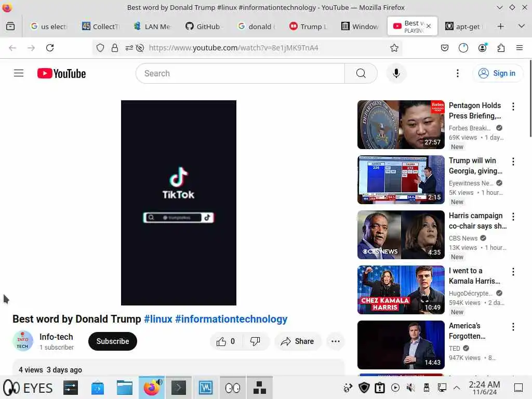
Task: Go back to the previous page
Action: (12, 48)
